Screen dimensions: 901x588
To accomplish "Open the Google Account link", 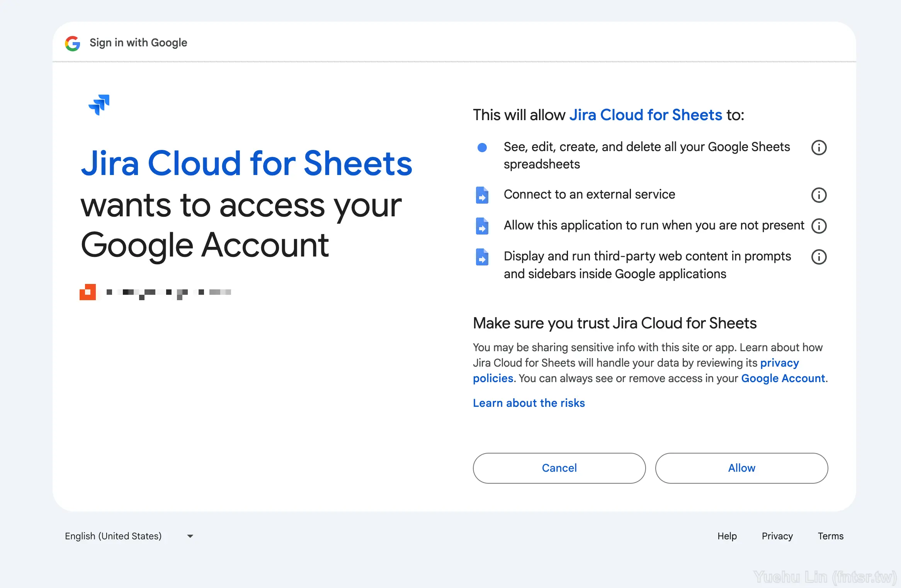I will pos(783,378).
